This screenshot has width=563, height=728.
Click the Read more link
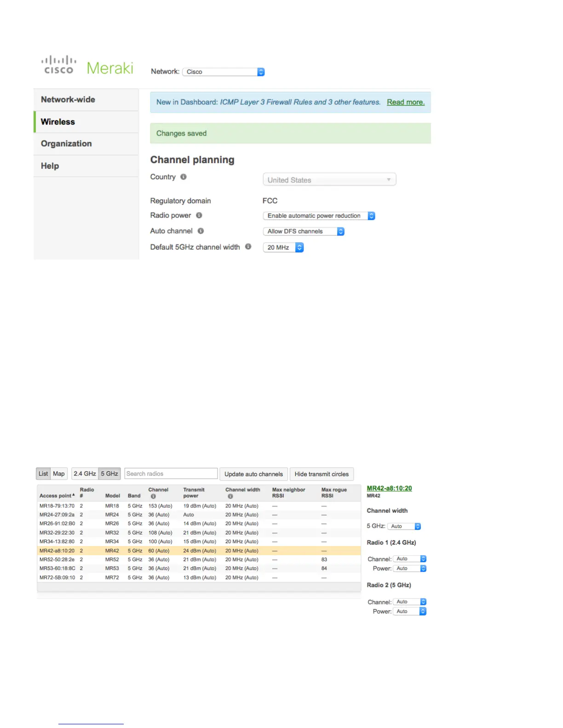(x=406, y=102)
